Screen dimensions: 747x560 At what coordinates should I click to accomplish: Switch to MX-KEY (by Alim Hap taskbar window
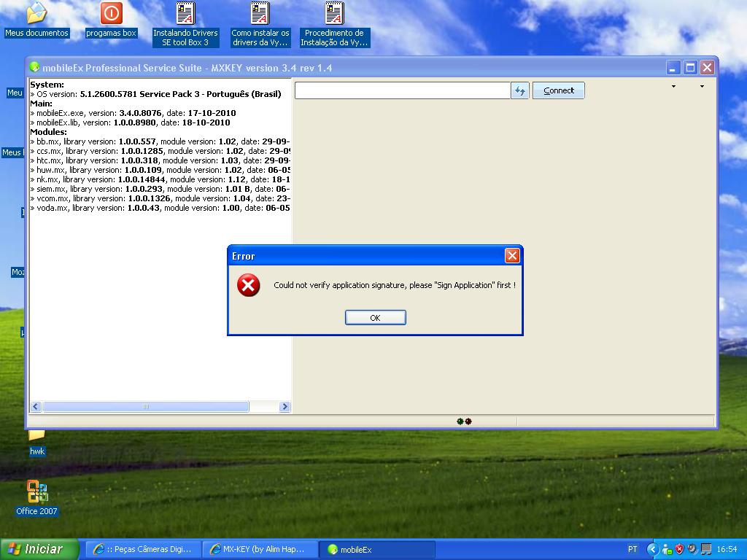[x=259, y=549]
